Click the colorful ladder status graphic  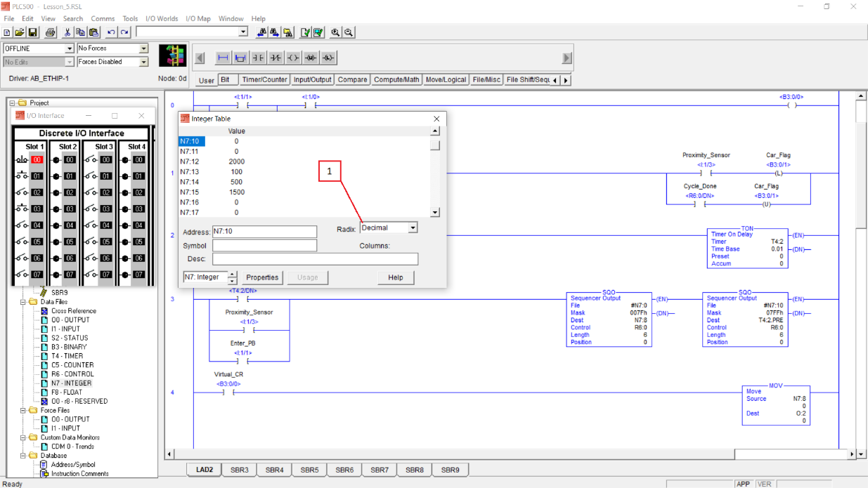[172, 55]
